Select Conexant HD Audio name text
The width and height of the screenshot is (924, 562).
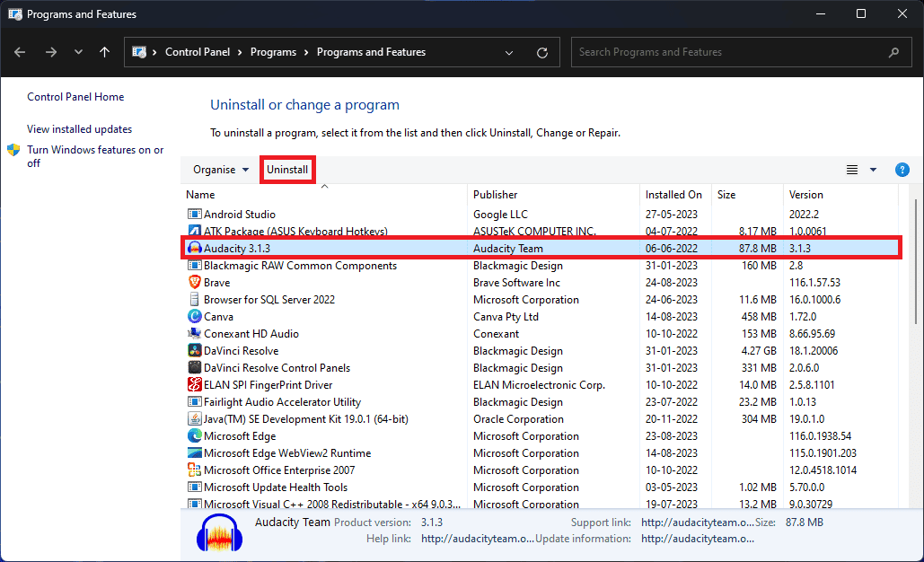(x=251, y=334)
